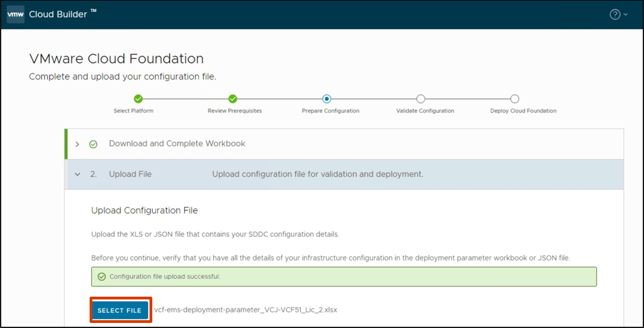644x328 pixels.
Task: Click the 'Before you continue, verify' sentence
Action: coord(331,258)
